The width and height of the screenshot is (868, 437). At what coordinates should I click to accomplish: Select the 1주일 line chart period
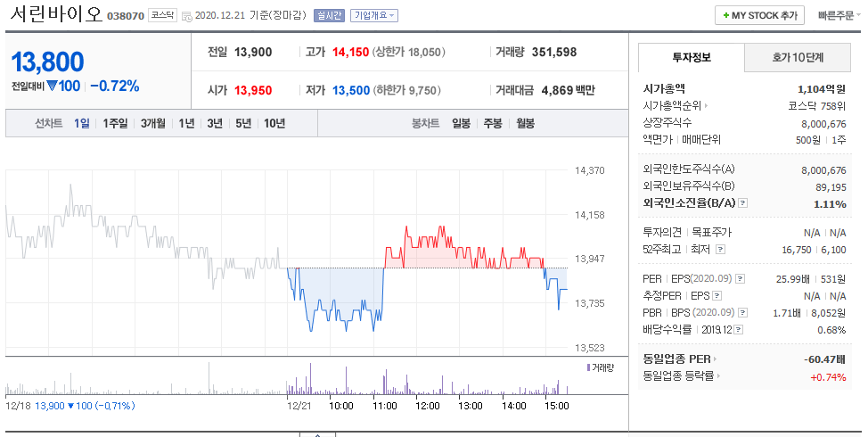point(115,123)
